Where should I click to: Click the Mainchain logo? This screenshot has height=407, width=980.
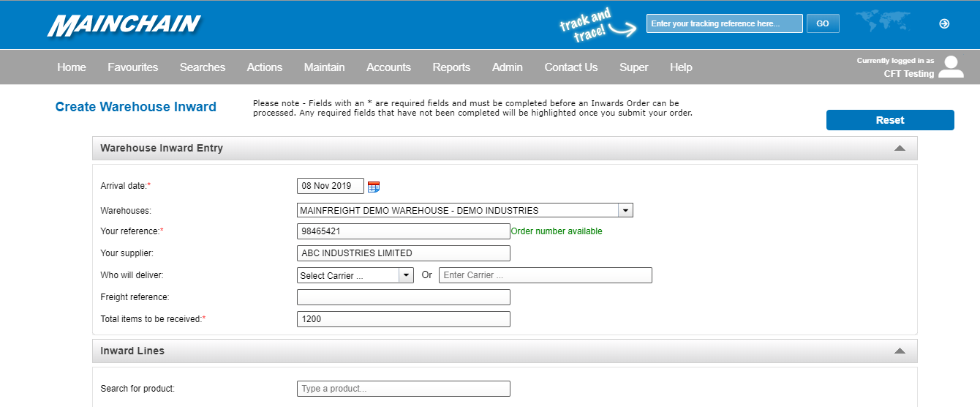124,25
